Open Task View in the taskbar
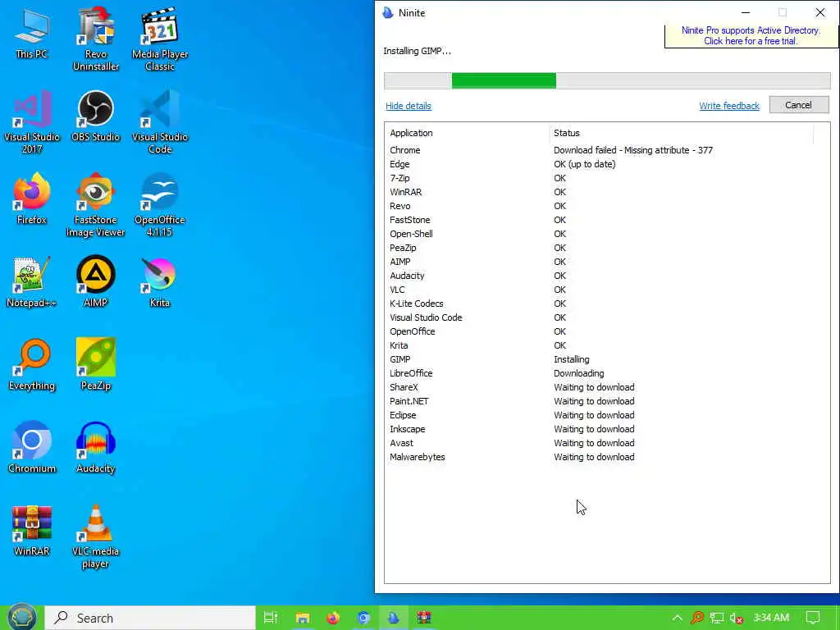 271,618
